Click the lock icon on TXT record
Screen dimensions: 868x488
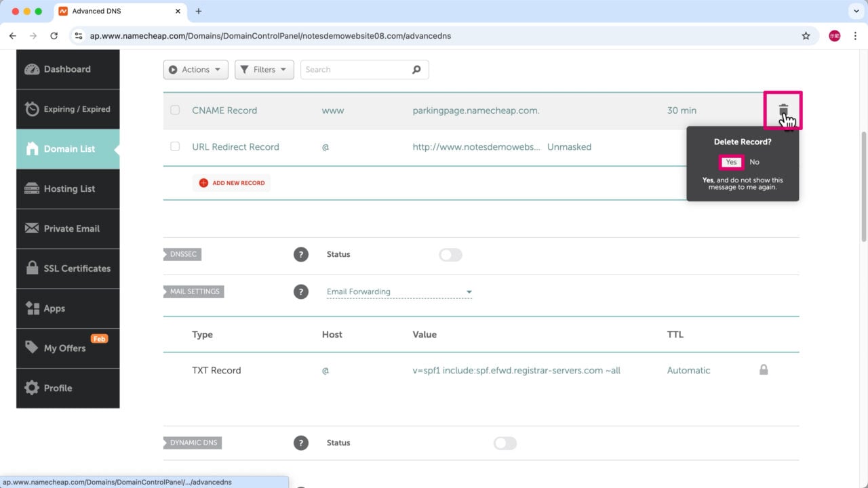point(764,370)
